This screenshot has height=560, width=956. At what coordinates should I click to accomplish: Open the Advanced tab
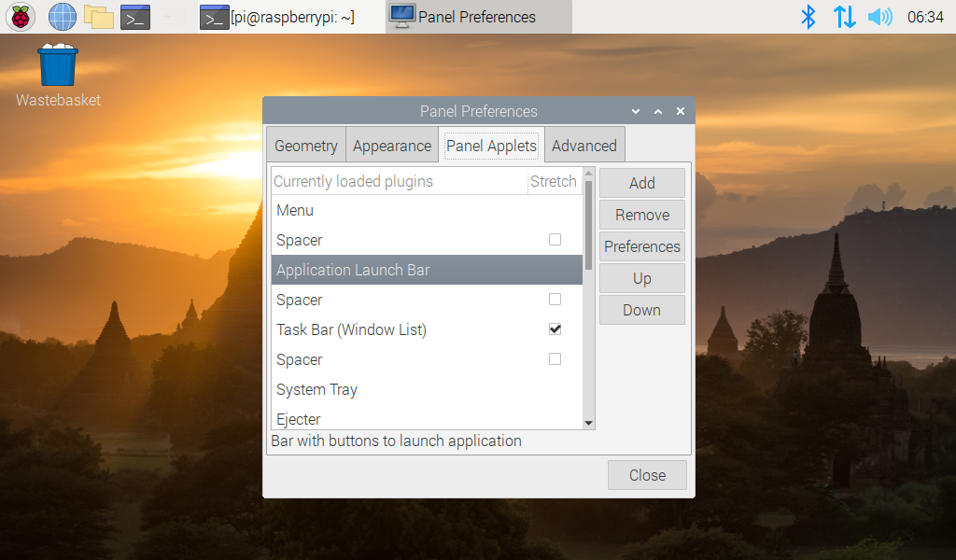pos(583,146)
